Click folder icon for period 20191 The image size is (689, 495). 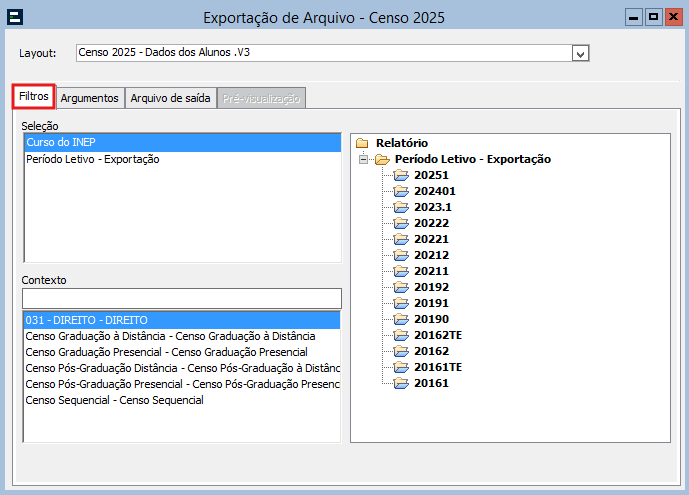pyautogui.click(x=401, y=303)
